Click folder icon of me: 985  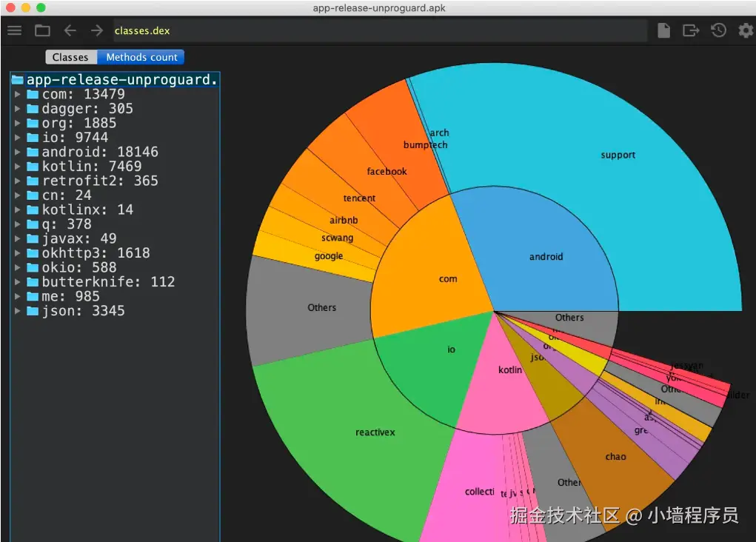pyautogui.click(x=33, y=297)
